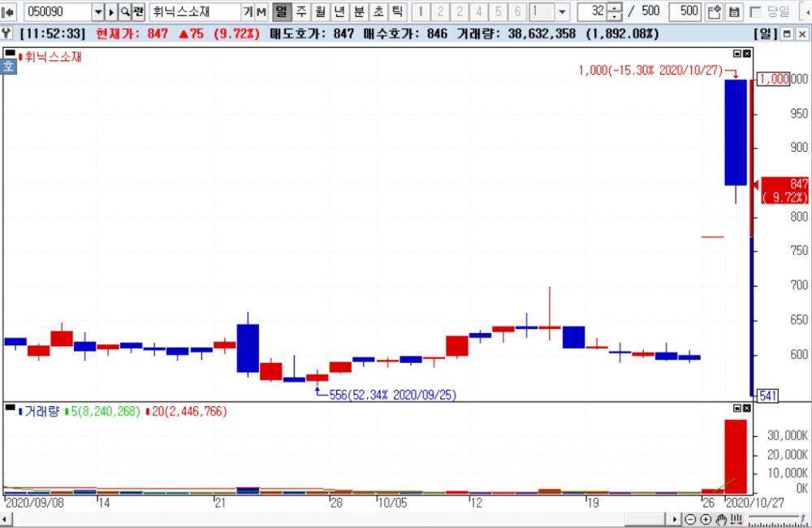This screenshot has width=812, height=528.
Task: Toggle the 당일 checkbox
Action: click(x=755, y=12)
